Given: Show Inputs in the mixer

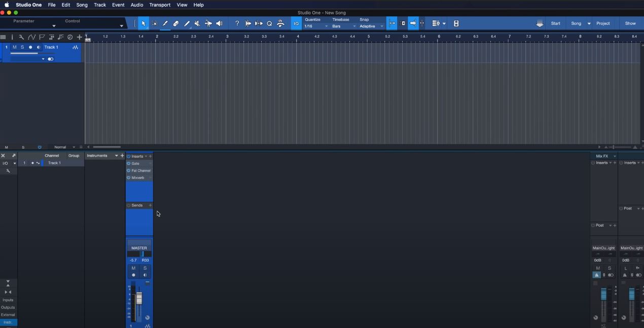Looking at the screenshot, I should pos(8,300).
